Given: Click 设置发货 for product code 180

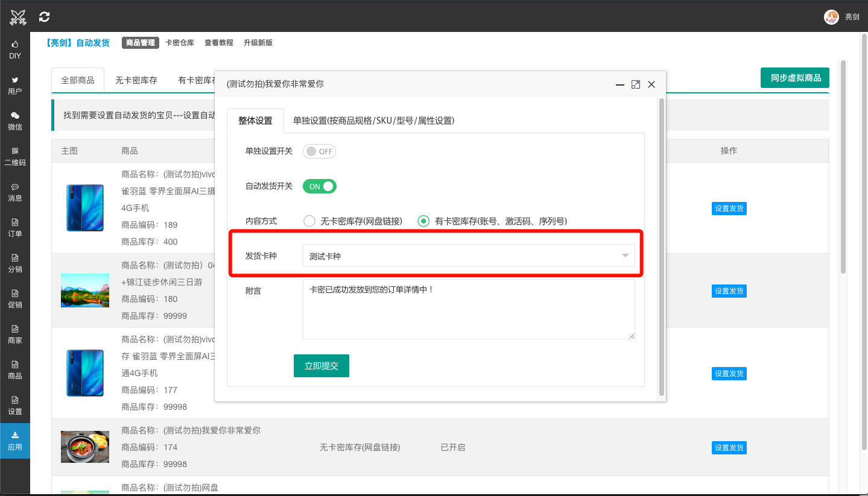Looking at the screenshot, I should pyautogui.click(x=729, y=291).
